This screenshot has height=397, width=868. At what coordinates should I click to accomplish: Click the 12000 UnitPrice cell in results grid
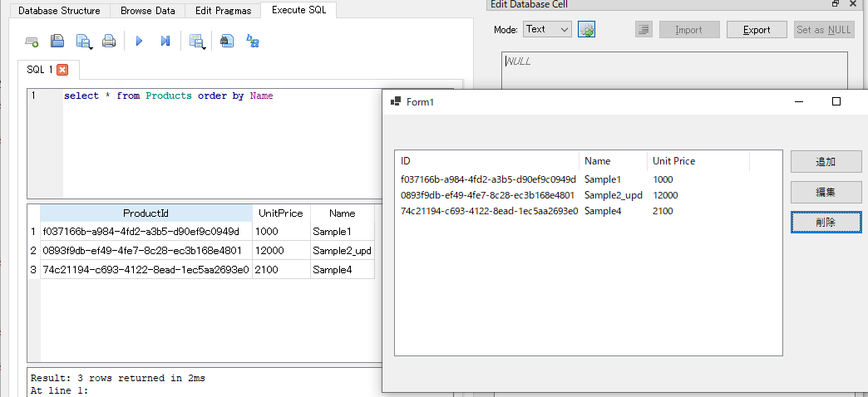point(281,251)
